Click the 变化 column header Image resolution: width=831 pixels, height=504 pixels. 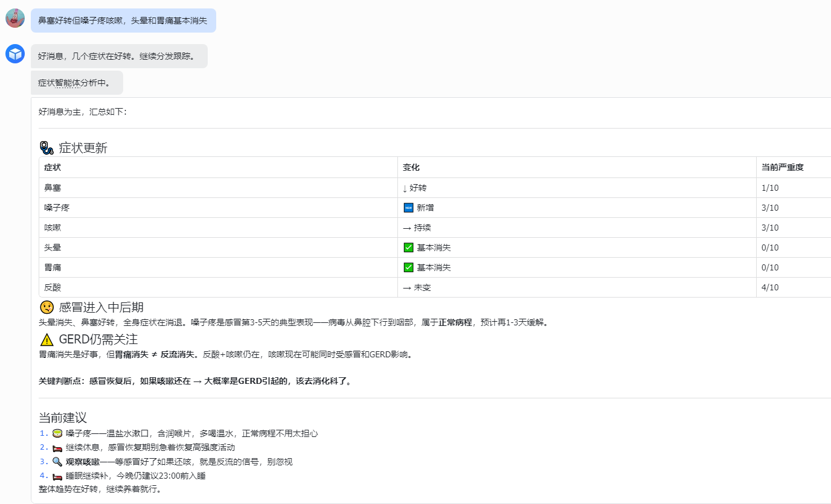[577, 167]
